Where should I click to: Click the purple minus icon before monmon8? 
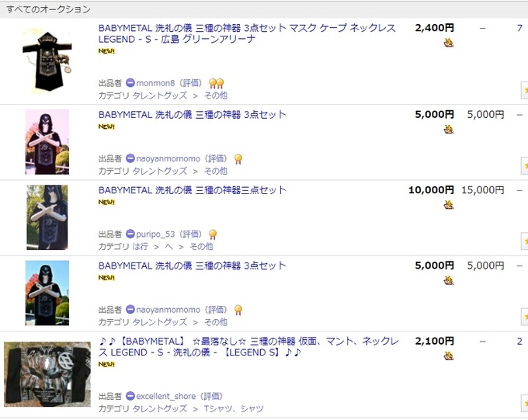(x=130, y=83)
